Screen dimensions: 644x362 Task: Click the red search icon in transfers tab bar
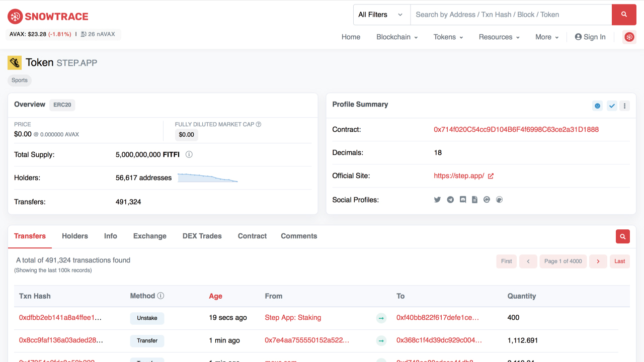623,236
